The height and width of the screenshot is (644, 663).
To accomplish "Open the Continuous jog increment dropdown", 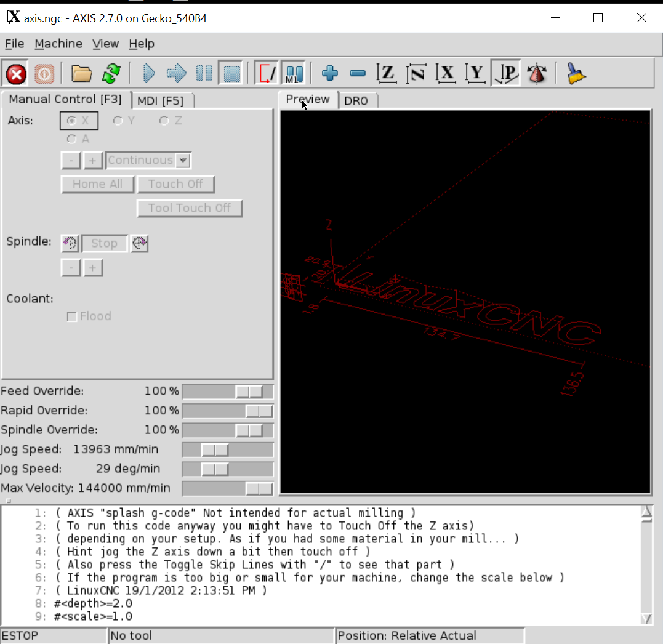I will click(x=183, y=161).
